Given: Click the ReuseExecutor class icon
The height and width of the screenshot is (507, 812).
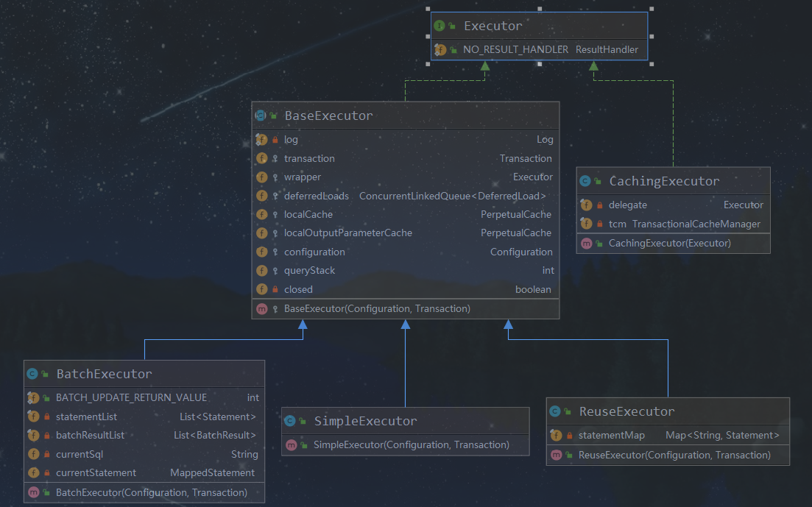Looking at the screenshot, I should [555, 411].
